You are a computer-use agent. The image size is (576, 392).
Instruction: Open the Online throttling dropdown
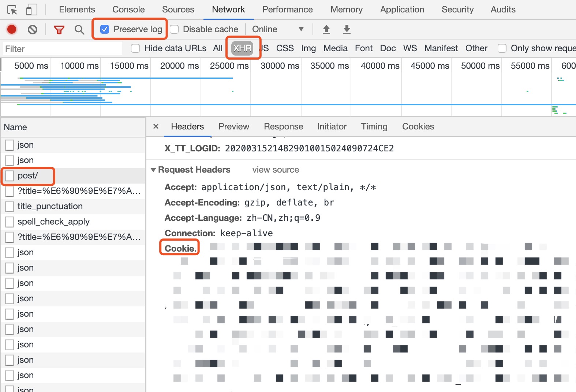point(278,29)
